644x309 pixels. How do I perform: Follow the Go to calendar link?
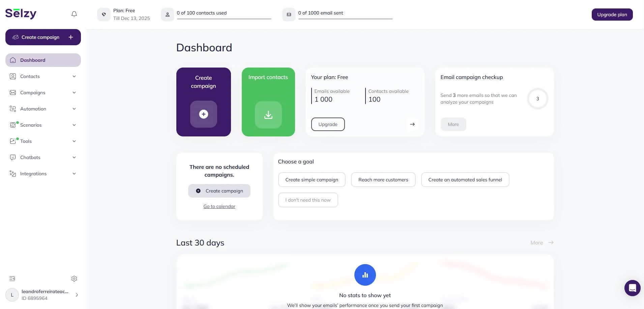coord(219,206)
